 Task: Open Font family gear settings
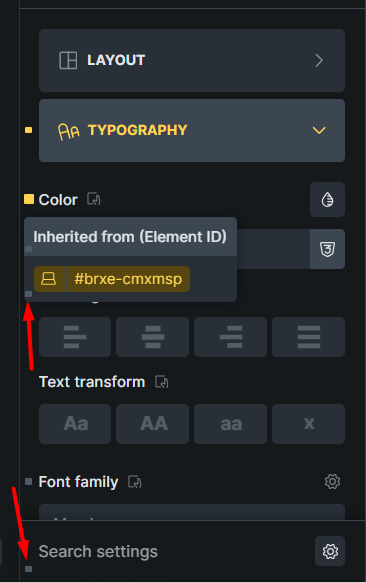click(x=332, y=481)
